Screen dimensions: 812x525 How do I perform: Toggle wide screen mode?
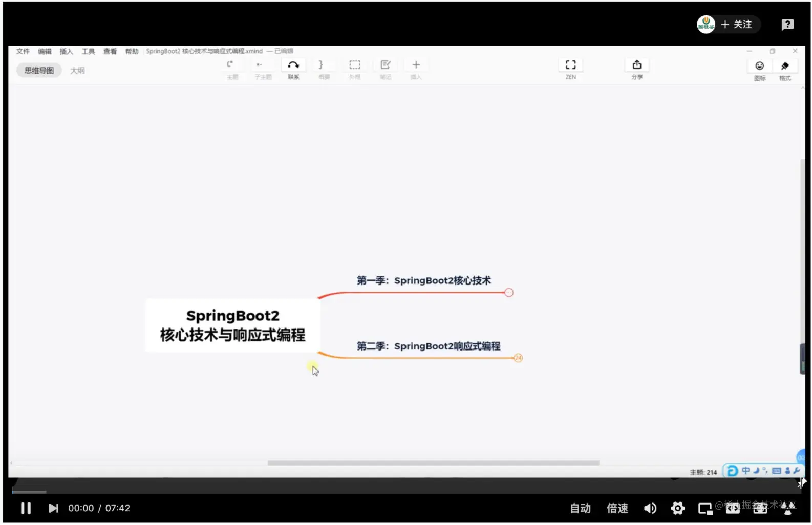point(733,508)
